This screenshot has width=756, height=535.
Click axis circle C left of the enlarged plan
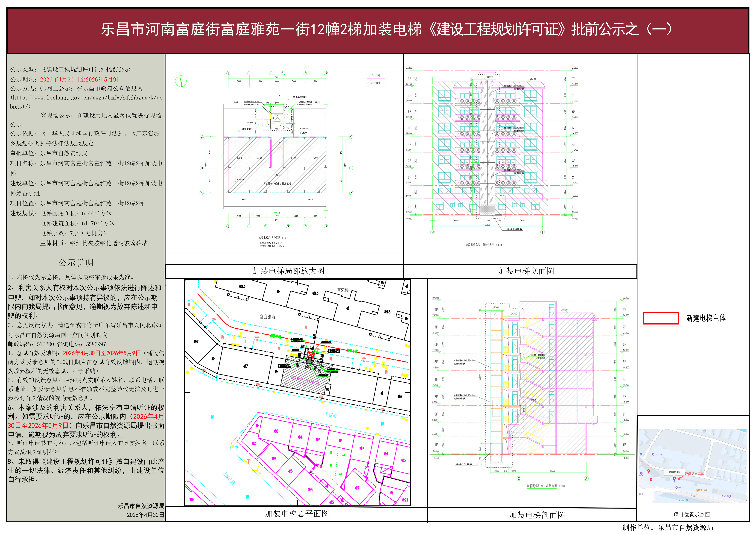202,137
